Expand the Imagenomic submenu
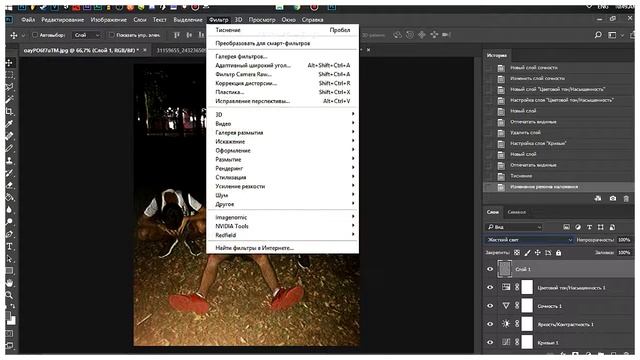The width and height of the screenshot is (640, 360). (x=282, y=217)
